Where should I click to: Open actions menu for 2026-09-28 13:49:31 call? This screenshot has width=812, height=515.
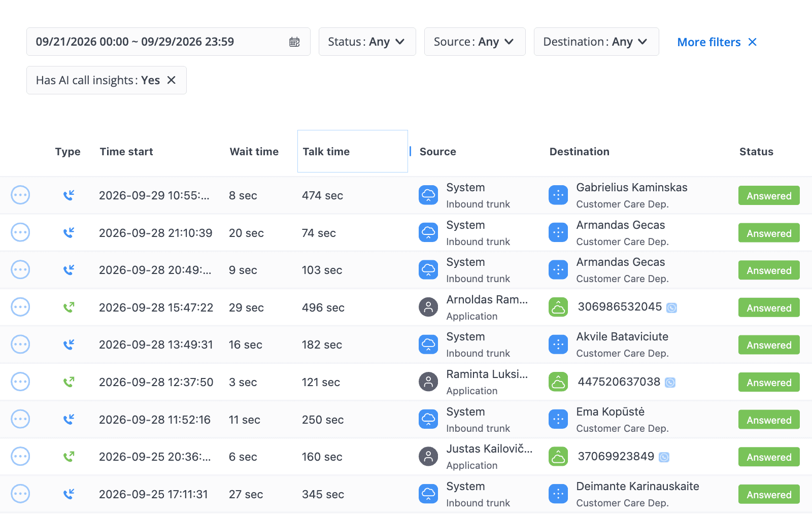(20, 345)
